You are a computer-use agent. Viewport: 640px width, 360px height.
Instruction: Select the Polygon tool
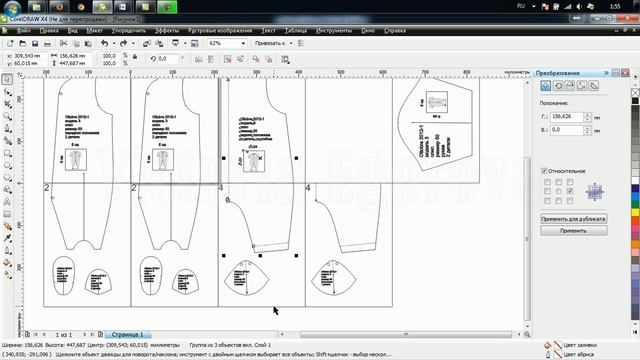pyautogui.click(x=7, y=178)
